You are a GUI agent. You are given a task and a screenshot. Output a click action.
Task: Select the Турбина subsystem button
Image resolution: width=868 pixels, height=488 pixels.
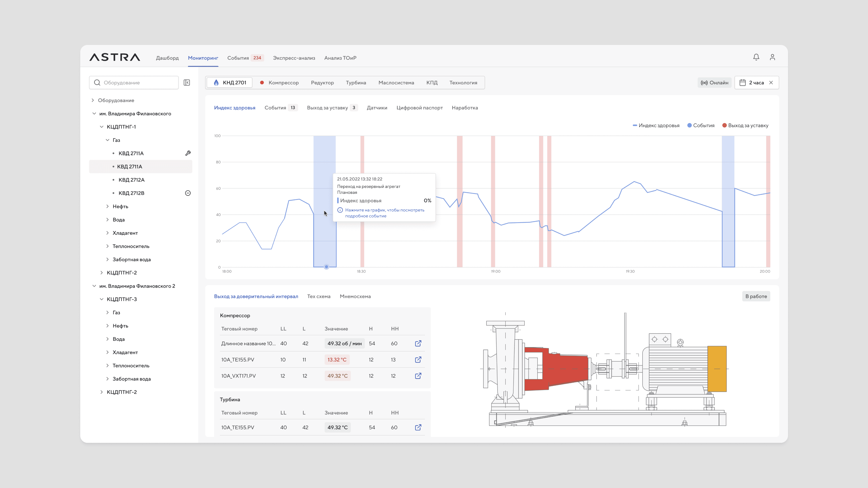click(x=356, y=82)
